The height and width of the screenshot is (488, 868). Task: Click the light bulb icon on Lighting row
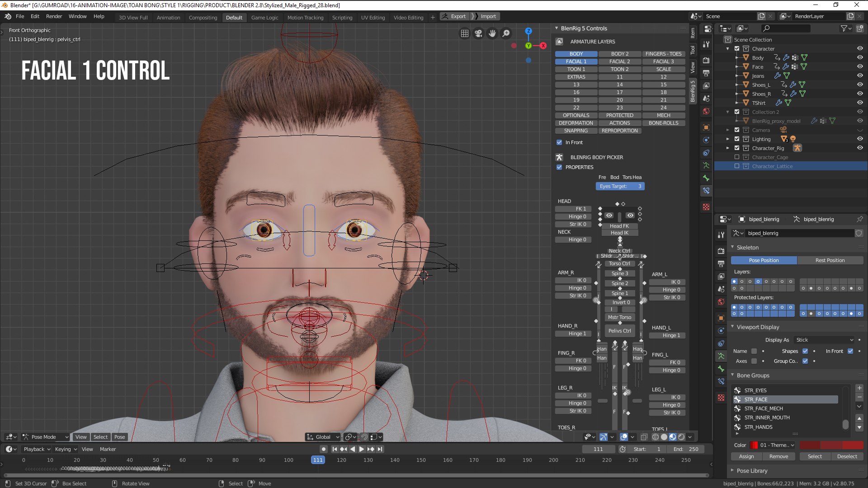tap(793, 139)
